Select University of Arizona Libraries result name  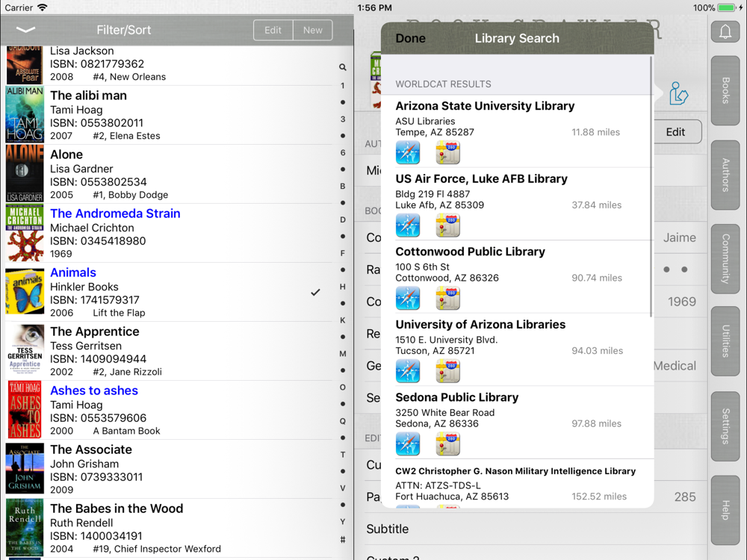pyautogui.click(x=480, y=324)
